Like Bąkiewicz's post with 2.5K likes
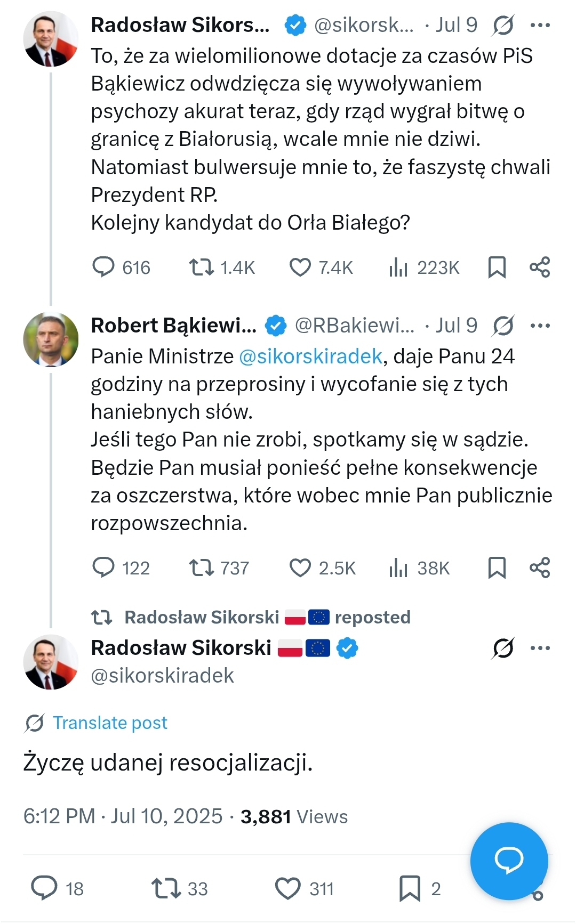This screenshot has height=924, width=576. pyautogui.click(x=300, y=568)
